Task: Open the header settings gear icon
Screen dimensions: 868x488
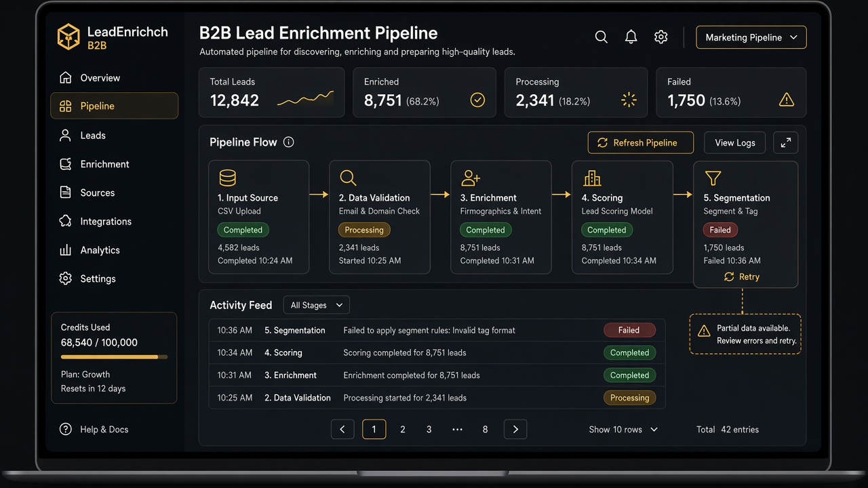Action: [x=661, y=37]
